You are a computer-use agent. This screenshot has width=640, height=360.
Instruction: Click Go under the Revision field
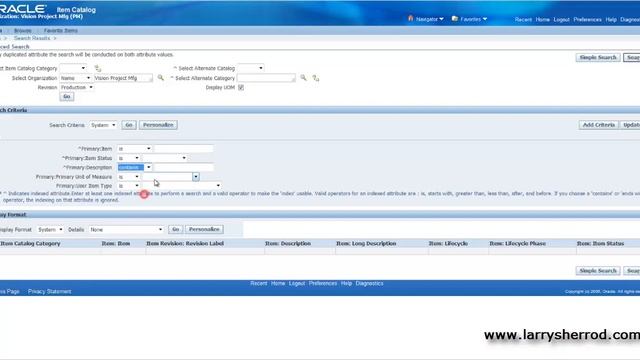(x=67, y=96)
